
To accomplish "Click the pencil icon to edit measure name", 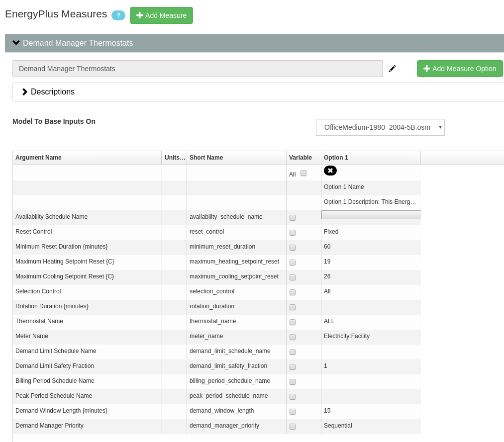I will point(393,68).
